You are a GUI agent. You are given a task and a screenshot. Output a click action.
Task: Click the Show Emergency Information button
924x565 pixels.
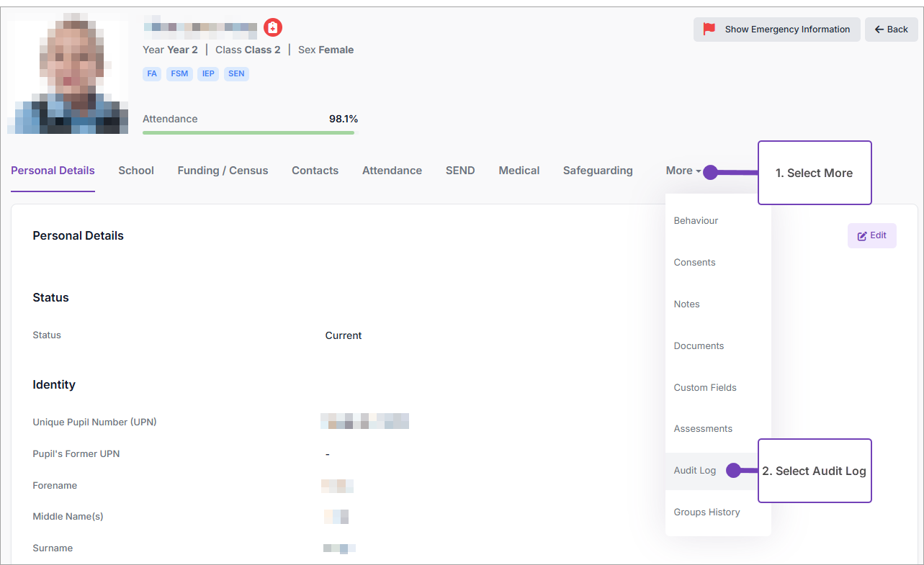776,30
